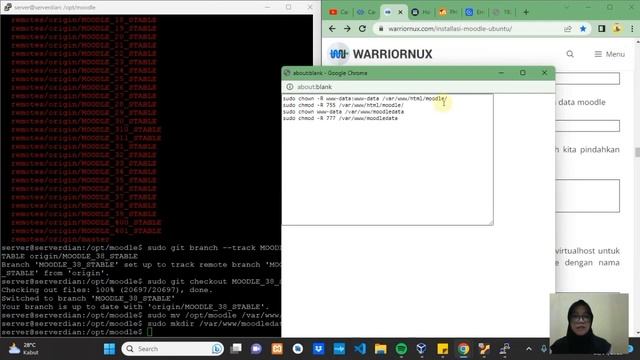
Task: Open XAMPP icon on the taskbar
Action: 277,349
